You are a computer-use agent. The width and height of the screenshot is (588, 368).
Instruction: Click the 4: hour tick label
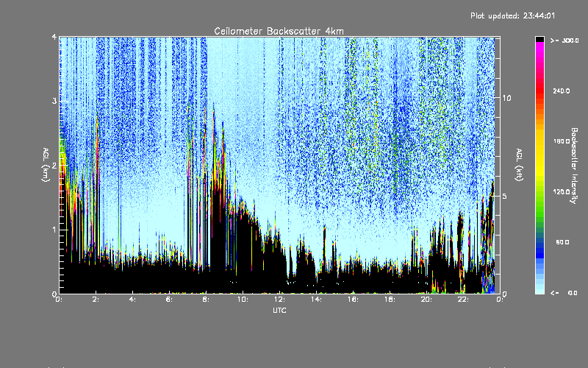[x=133, y=300]
